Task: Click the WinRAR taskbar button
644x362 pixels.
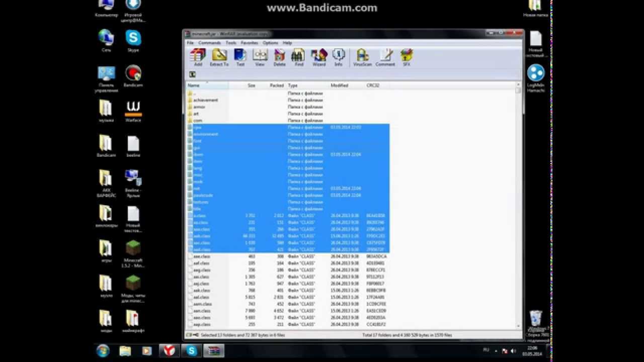Action: click(x=214, y=350)
